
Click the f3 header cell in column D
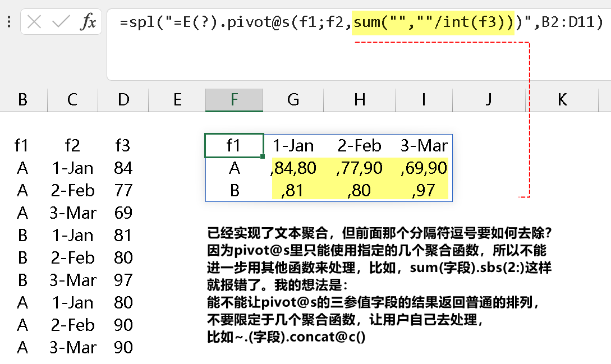pos(122,146)
